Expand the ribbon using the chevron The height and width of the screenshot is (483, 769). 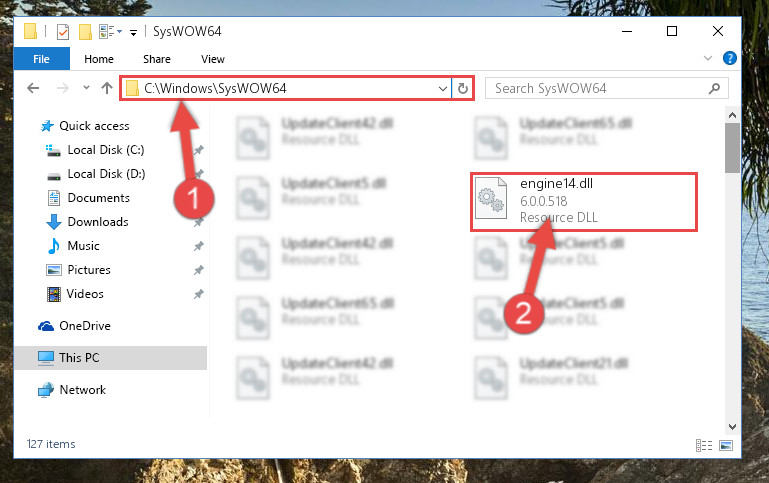pyautogui.click(x=707, y=58)
